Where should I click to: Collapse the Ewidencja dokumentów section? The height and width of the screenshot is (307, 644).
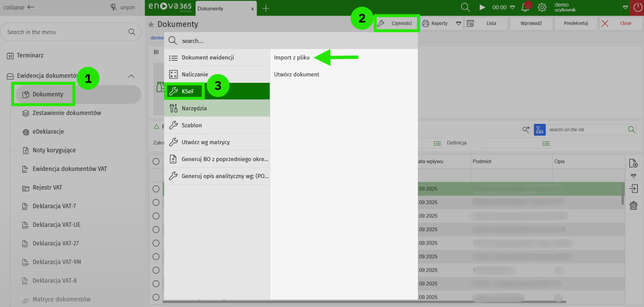pyautogui.click(x=131, y=76)
